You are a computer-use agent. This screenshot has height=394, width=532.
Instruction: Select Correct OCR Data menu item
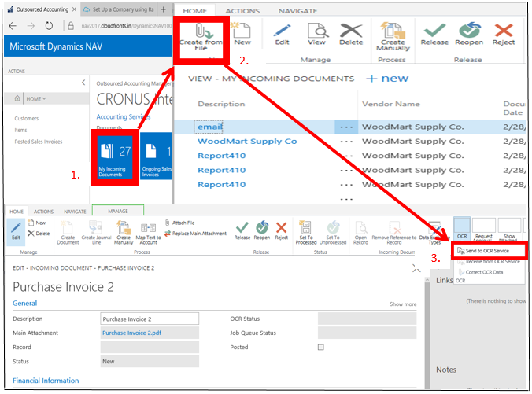[x=481, y=272]
